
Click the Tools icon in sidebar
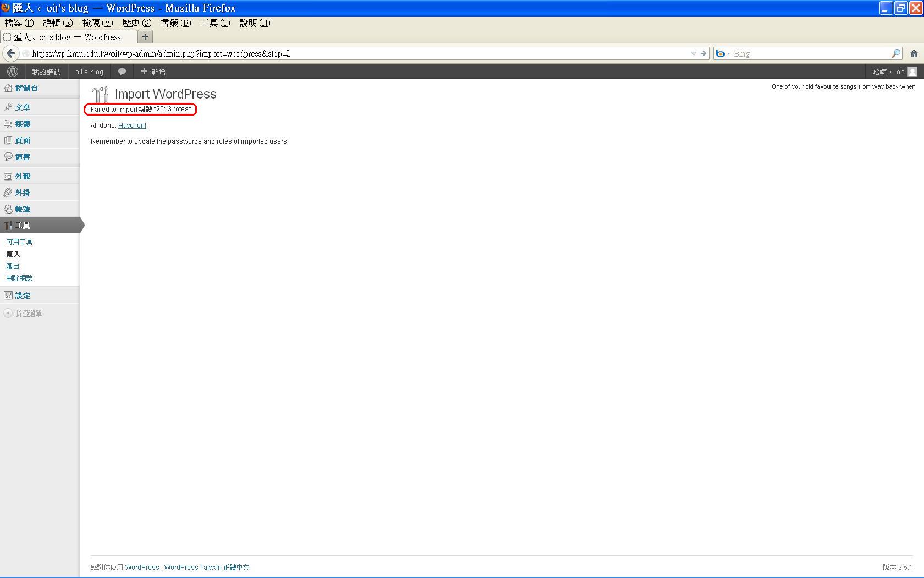(8, 226)
